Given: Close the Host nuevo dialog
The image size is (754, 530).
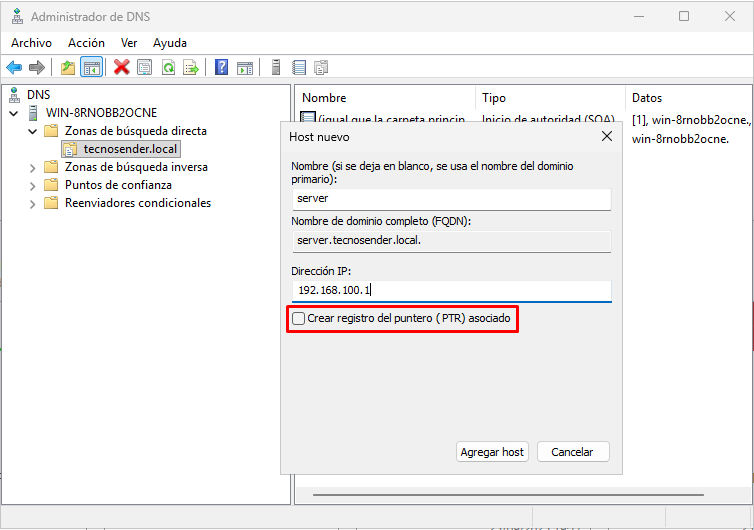Looking at the screenshot, I should tap(606, 136).
